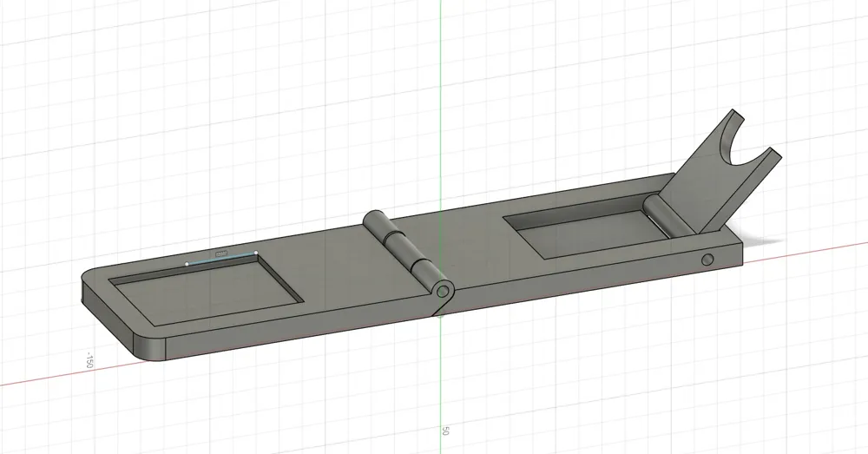868x454 pixels.
Task: Pick the left endpoint of the highlighted edge
Action: coord(187,264)
